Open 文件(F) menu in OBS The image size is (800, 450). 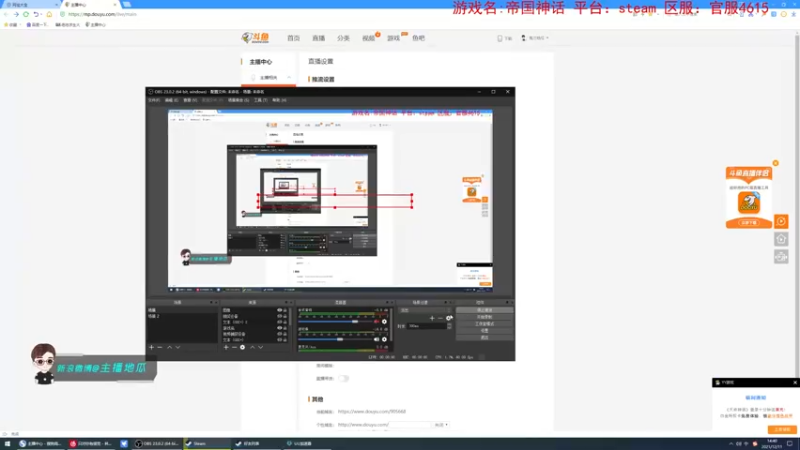click(154, 101)
